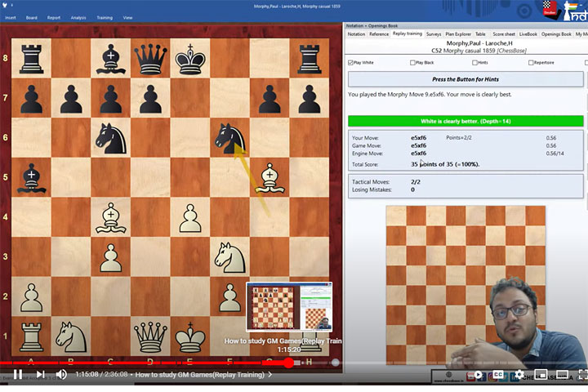588x392 pixels.
Task: Select the black king on e8
Action: [x=190, y=59]
